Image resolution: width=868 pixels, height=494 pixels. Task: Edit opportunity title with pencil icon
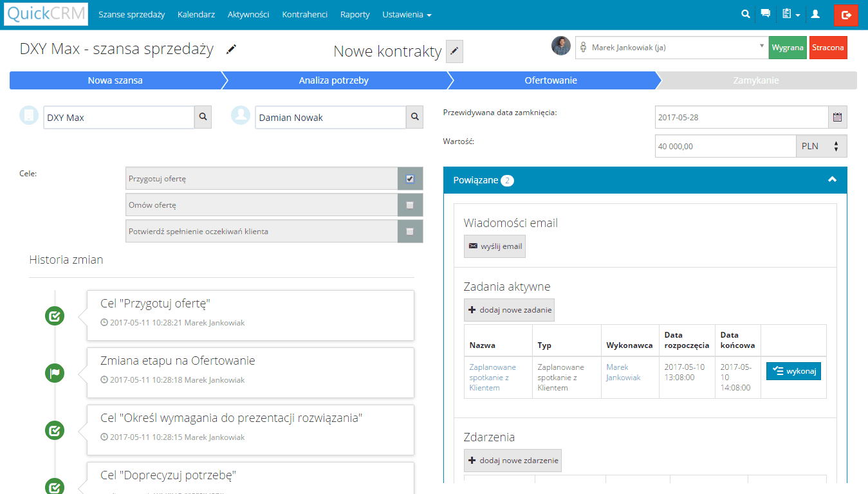click(x=232, y=50)
